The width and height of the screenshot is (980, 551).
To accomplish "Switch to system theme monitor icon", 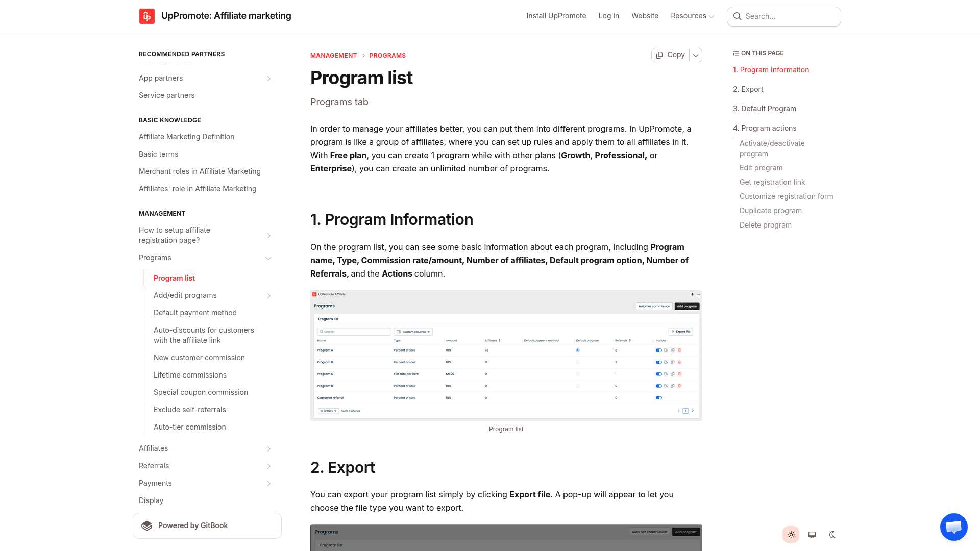I will pos(812,535).
